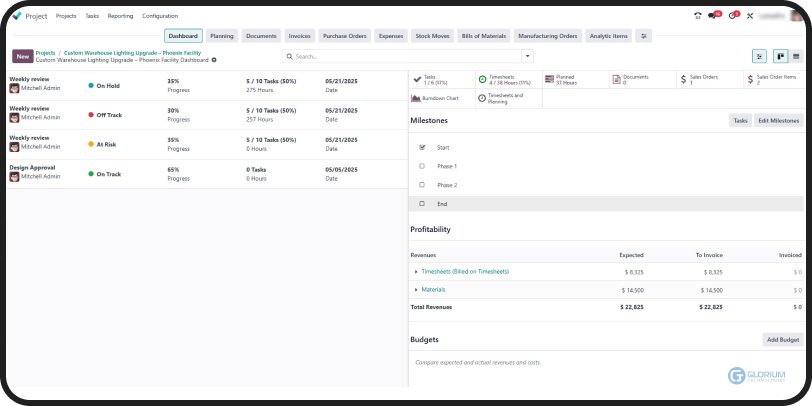
Task: Open the activities clock icon
Action: 731,16
